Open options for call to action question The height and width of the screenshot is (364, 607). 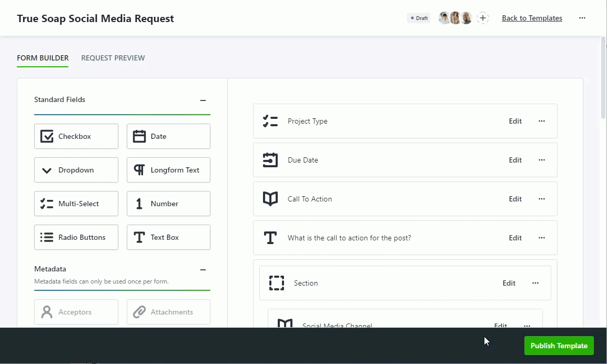(542, 238)
